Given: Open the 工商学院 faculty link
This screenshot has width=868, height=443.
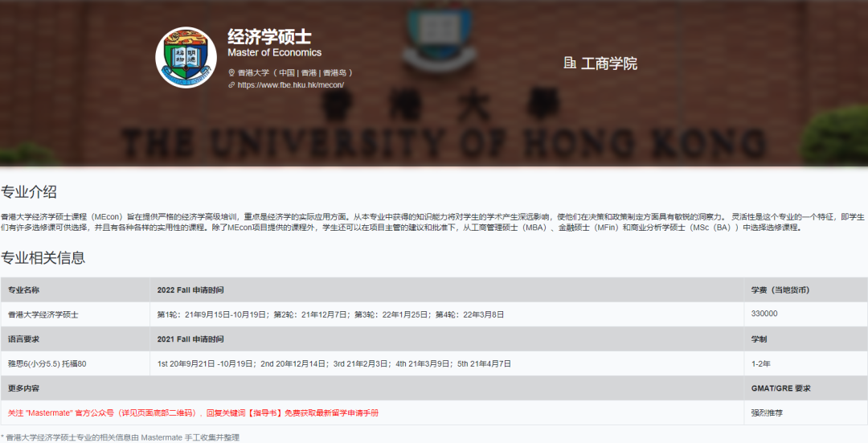Looking at the screenshot, I should click(x=608, y=63).
